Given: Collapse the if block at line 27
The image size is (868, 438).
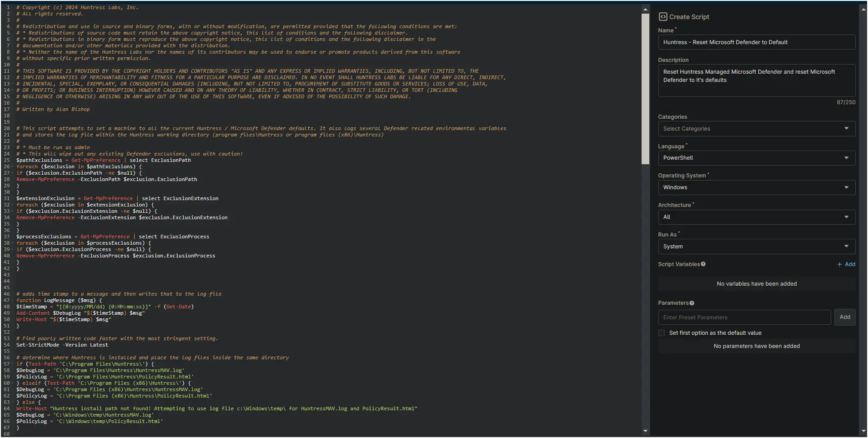Looking at the screenshot, I should point(11,173).
